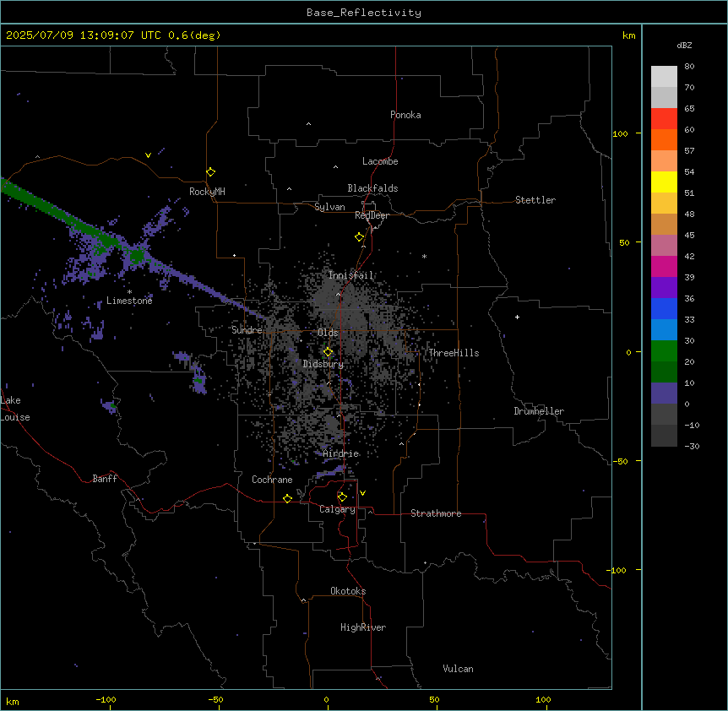Click the yellow diamond marker above Calgary label
Viewport: 728px width, 711px height.
click(x=342, y=497)
